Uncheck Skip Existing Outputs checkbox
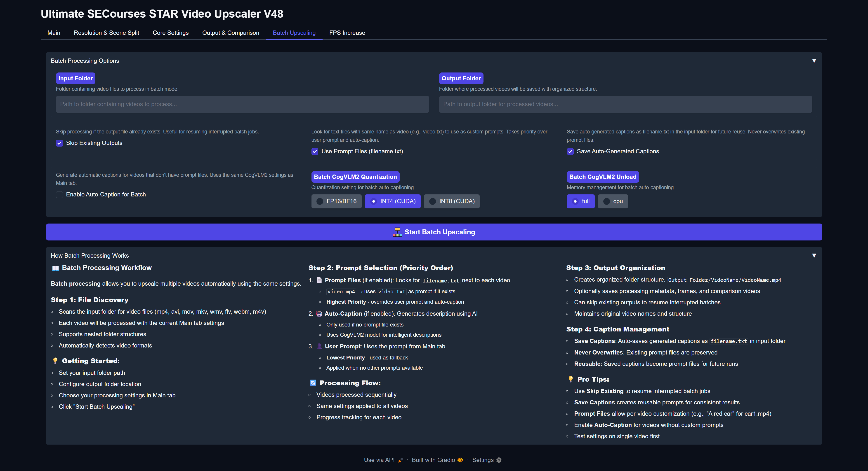868x471 pixels. click(x=59, y=143)
